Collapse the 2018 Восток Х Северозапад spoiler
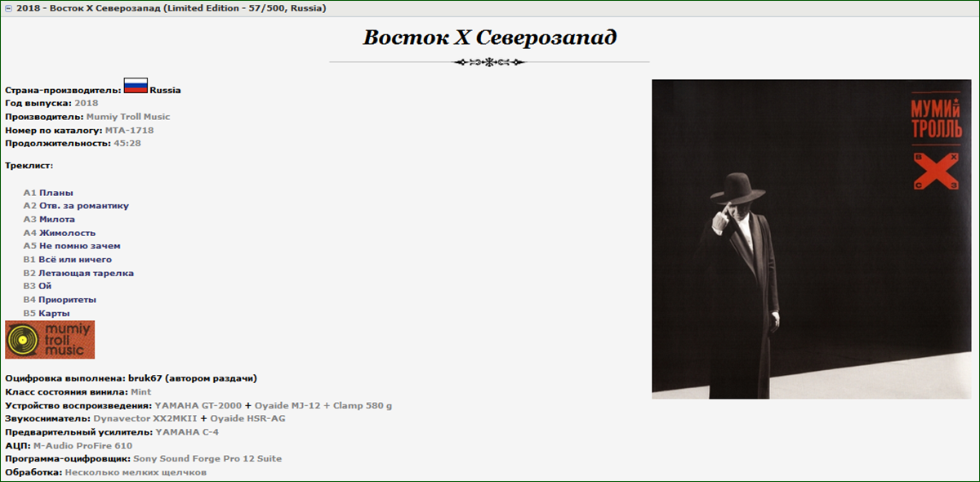Viewport: 980px width, 482px height. tap(7, 8)
